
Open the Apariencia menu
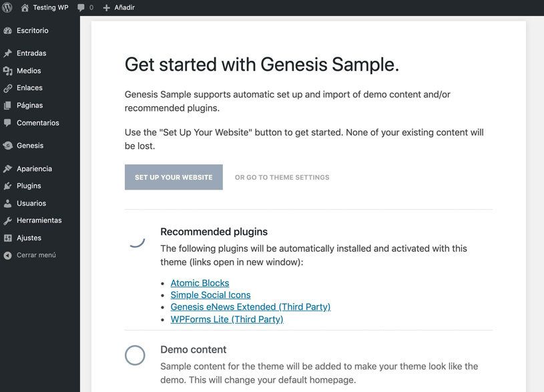pyautogui.click(x=34, y=169)
